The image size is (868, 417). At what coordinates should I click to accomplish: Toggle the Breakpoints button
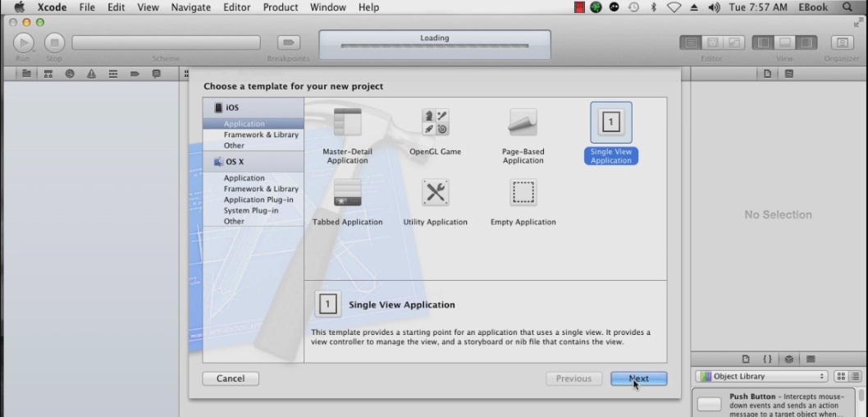289,43
